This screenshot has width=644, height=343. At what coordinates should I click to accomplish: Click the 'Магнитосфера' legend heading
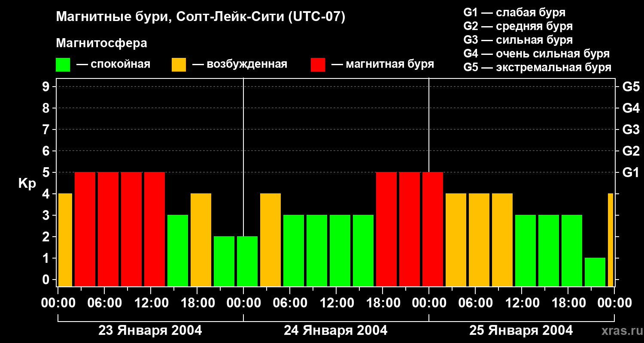(x=102, y=43)
